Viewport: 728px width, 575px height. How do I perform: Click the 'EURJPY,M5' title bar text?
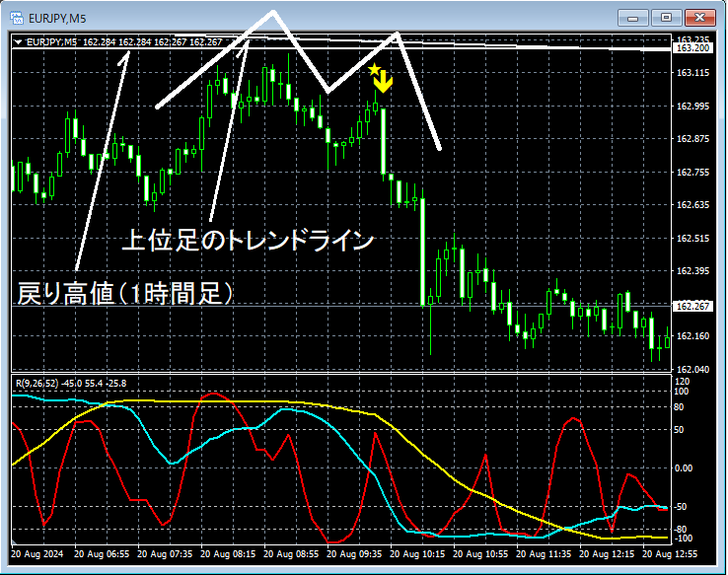[x=57, y=19]
